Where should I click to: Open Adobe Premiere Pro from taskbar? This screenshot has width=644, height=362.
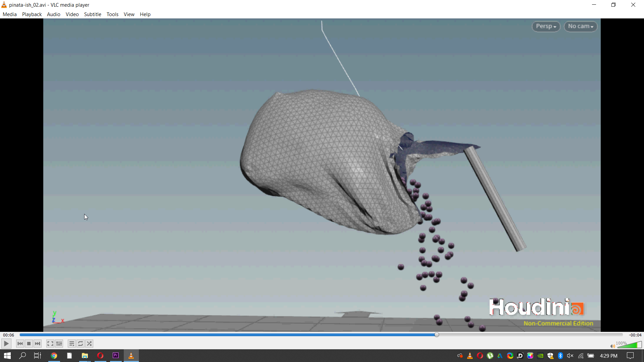[x=116, y=355]
